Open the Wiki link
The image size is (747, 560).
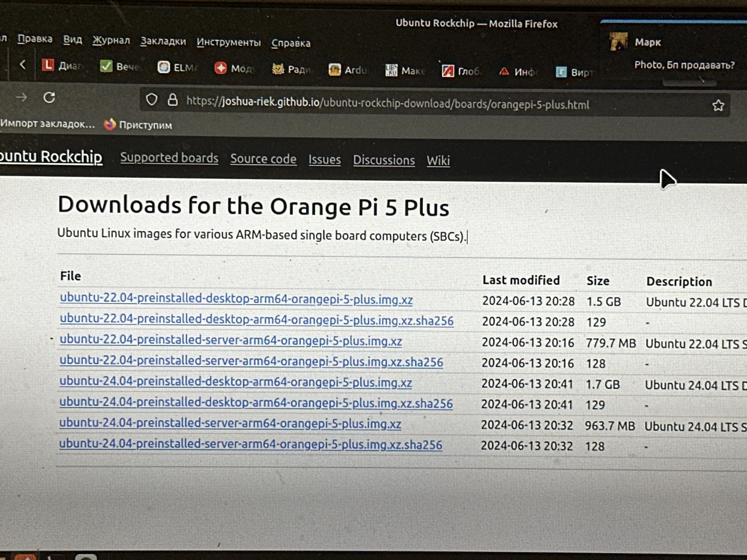point(438,161)
